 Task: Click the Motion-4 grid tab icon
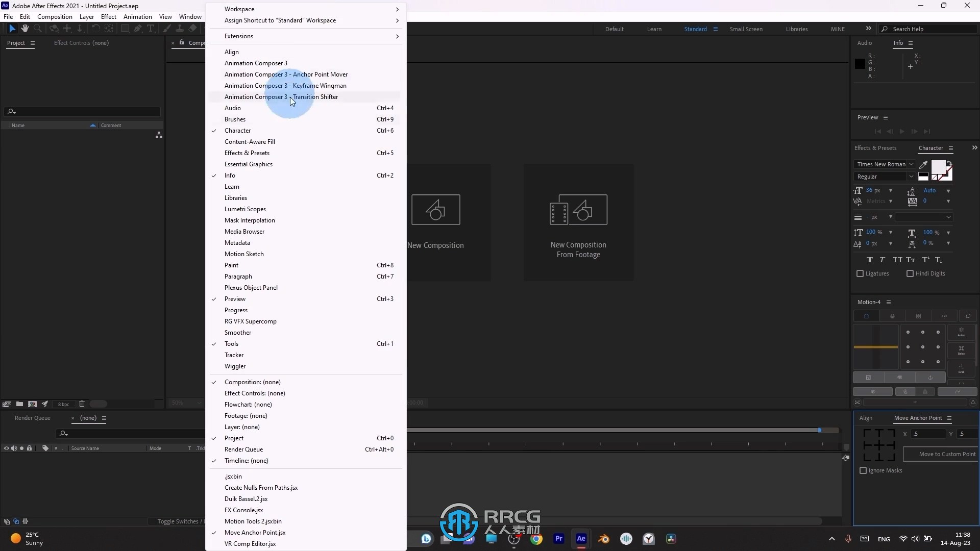tap(918, 316)
